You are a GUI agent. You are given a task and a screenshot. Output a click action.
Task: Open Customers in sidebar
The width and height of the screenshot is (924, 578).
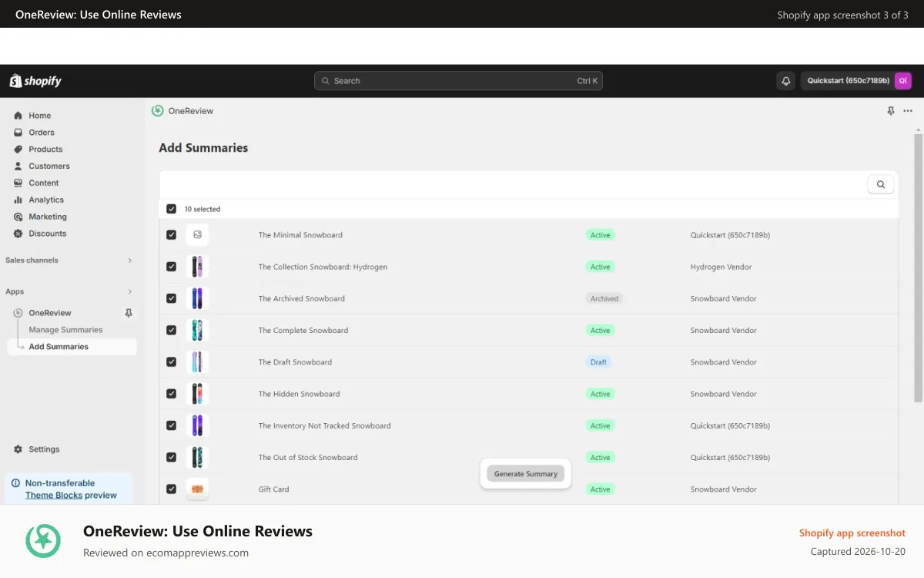pos(49,166)
